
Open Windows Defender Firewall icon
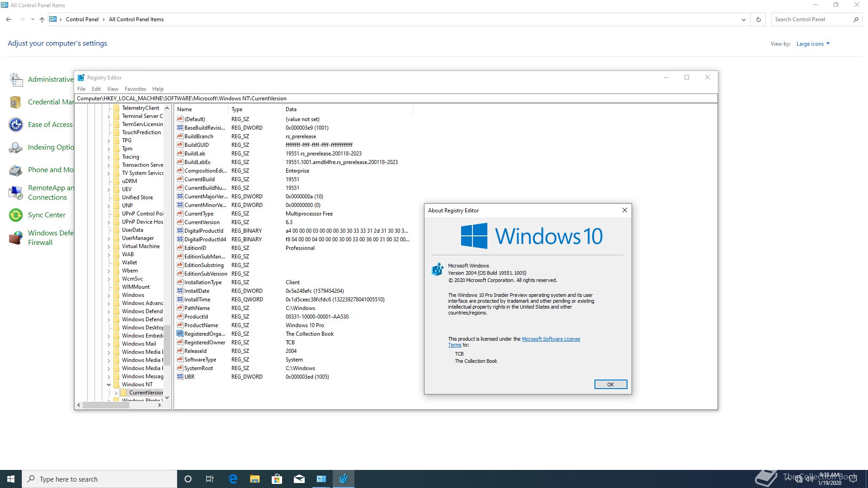coord(16,238)
